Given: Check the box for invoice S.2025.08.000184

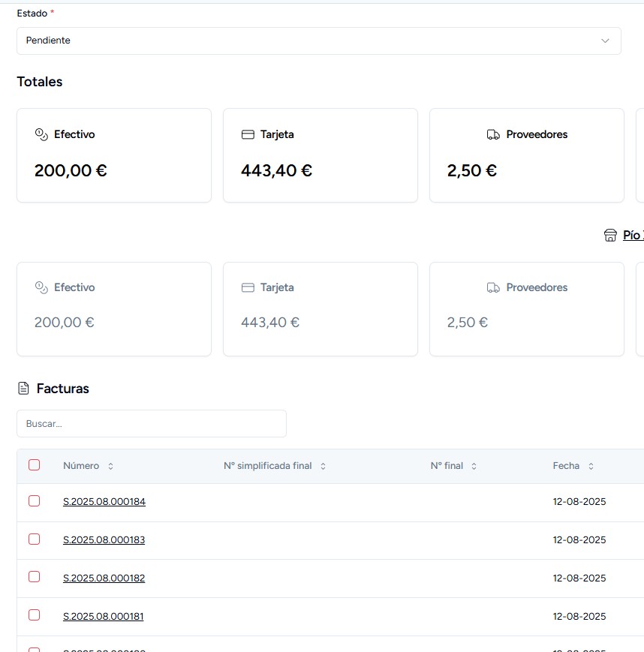Looking at the screenshot, I should [x=34, y=501].
